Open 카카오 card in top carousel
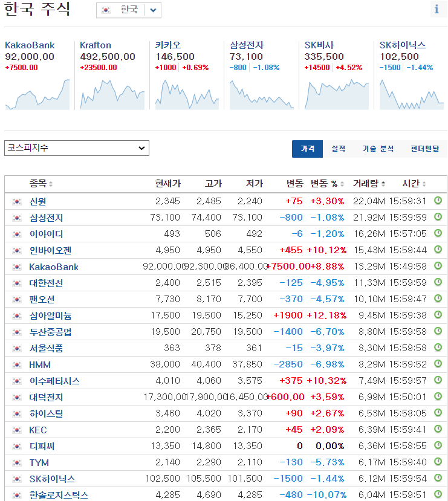This screenshot has width=448, height=501. coord(168,45)
